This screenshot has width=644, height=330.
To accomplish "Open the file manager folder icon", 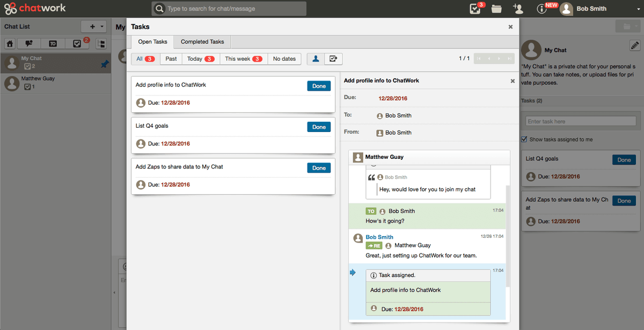I will 496,9.
